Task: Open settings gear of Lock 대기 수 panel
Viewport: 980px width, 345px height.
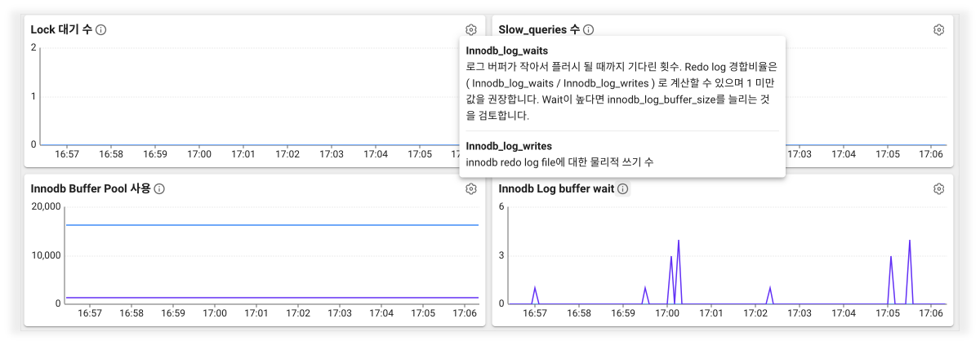Action: pos(471,30)
